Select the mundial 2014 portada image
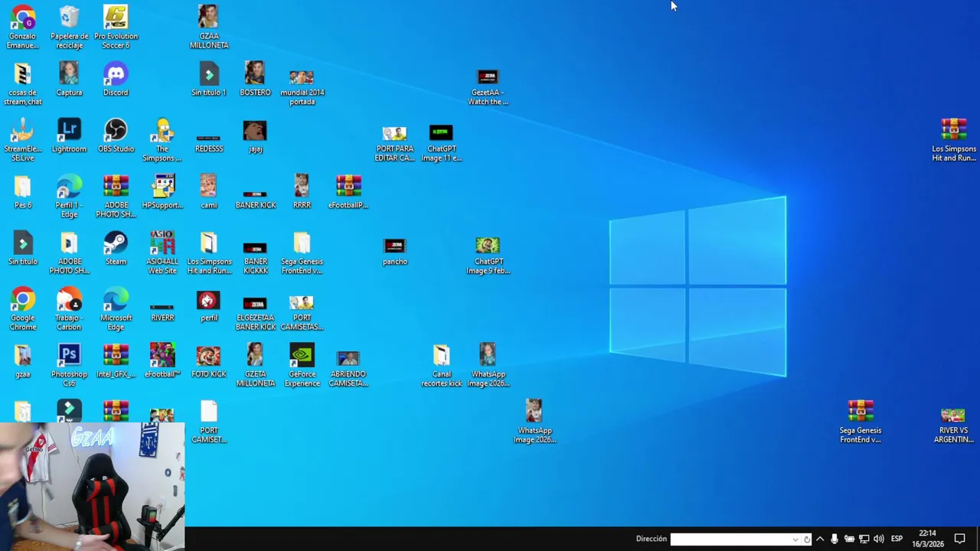Screen dimensions: 980x551 (302, 86)
